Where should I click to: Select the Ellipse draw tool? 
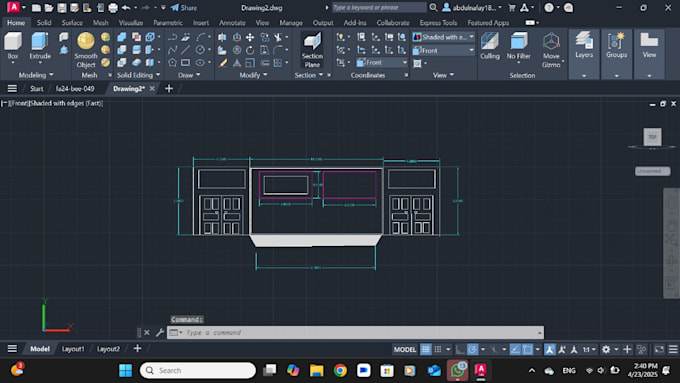200,63
